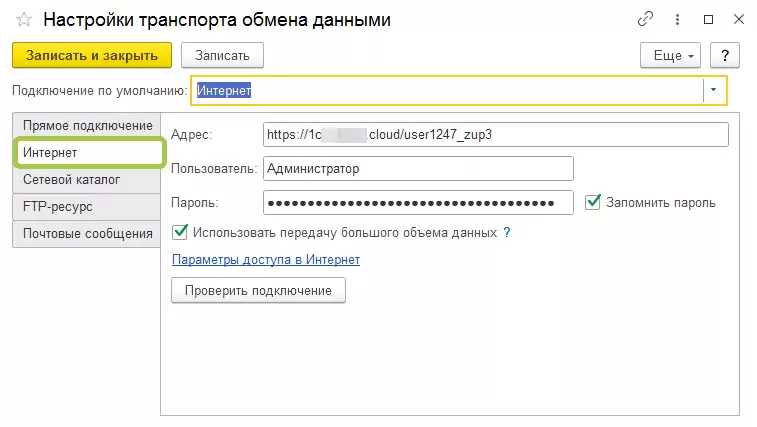Viewport: 757px width, 427px height.
Task: Click into the 'Пользователь' input field
Action: tap(418, 169)
